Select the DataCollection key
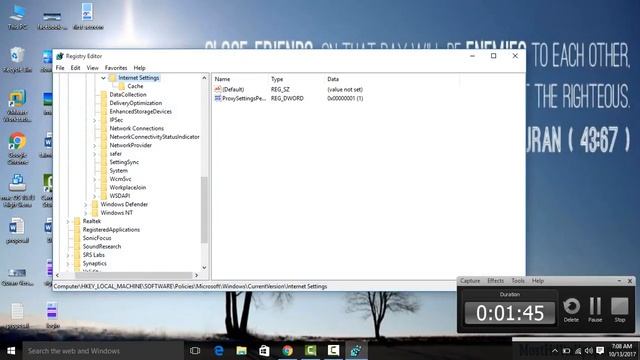The image size is (640, 360). 128,95
